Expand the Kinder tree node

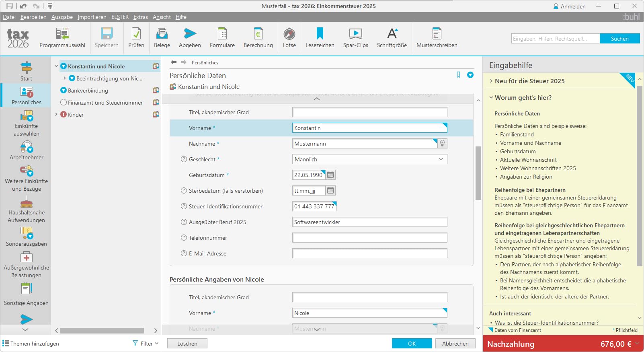tap(56, 115)
